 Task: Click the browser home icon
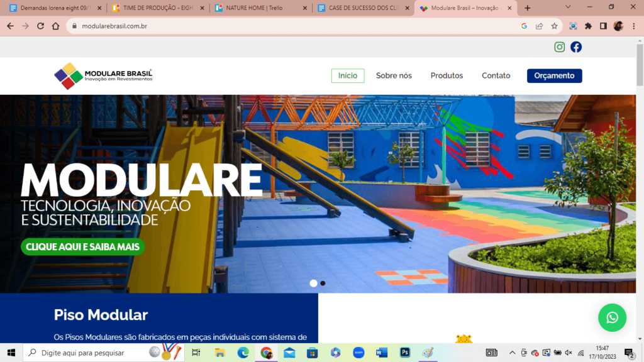55,26
